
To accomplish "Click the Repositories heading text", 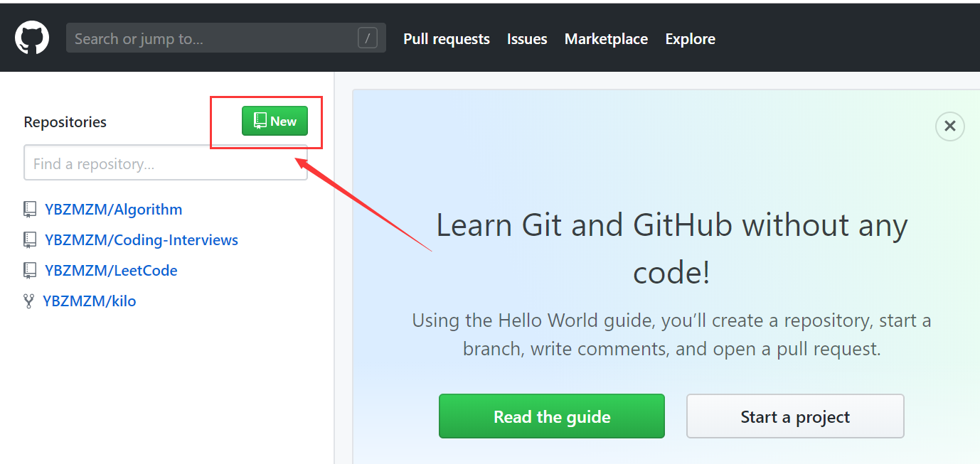I will pos(65,122).
